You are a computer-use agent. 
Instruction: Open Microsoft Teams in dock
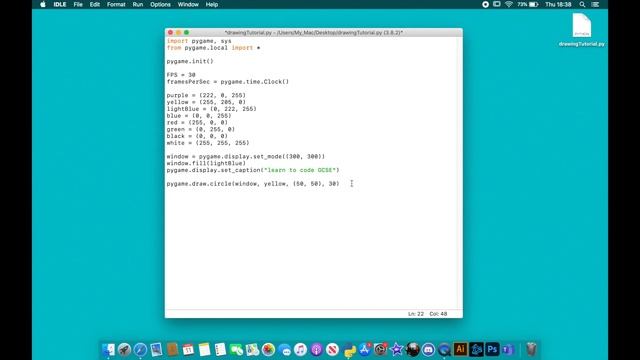pyautogui.click(x=508, y=350)
